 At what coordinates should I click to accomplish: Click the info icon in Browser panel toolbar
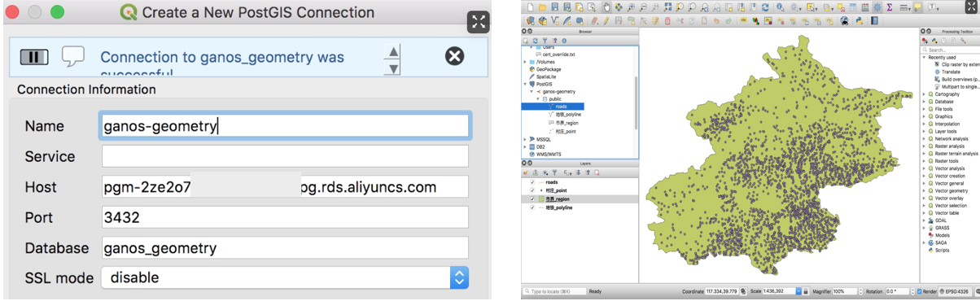point(563,40)
